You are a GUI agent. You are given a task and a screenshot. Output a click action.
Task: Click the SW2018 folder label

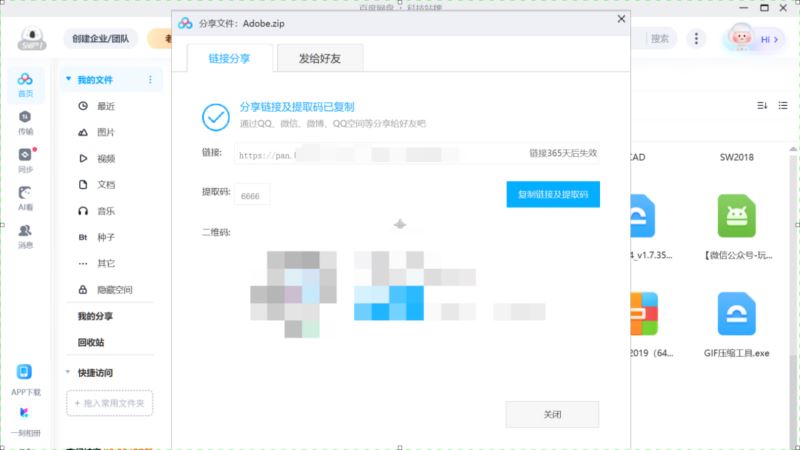coord(737,157)
